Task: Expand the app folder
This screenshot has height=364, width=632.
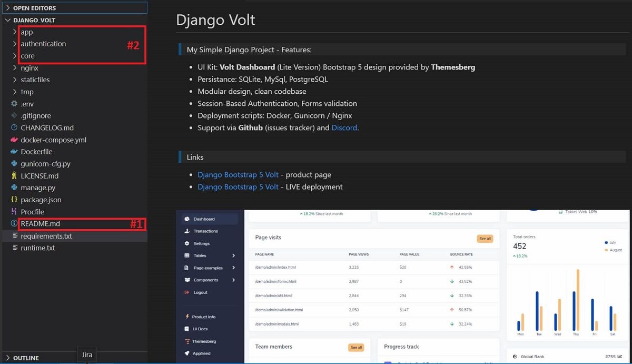Action: coord(15,32)
